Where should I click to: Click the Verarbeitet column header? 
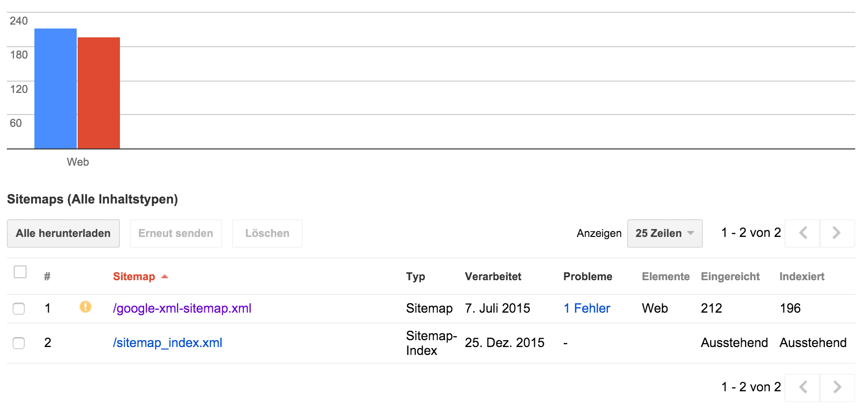[493, 277]
